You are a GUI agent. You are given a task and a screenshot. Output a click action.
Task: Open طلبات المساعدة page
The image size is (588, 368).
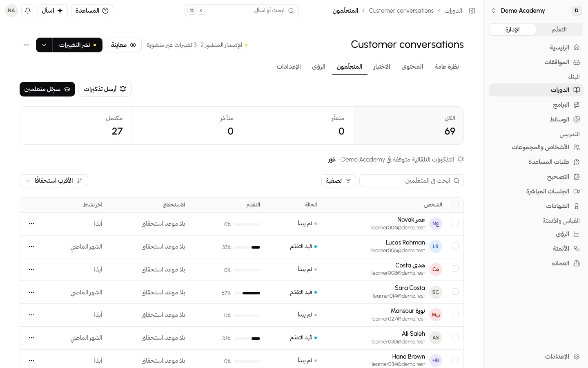(x=536, y=162)
